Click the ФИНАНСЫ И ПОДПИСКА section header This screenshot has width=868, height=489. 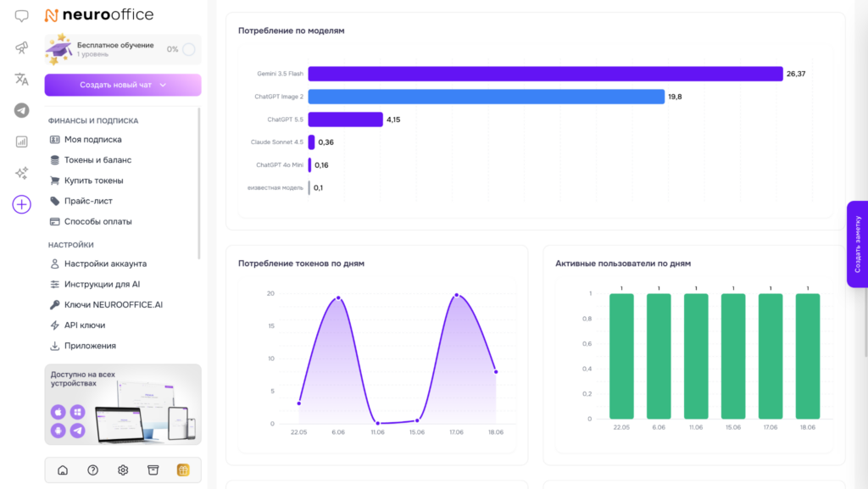93,120
